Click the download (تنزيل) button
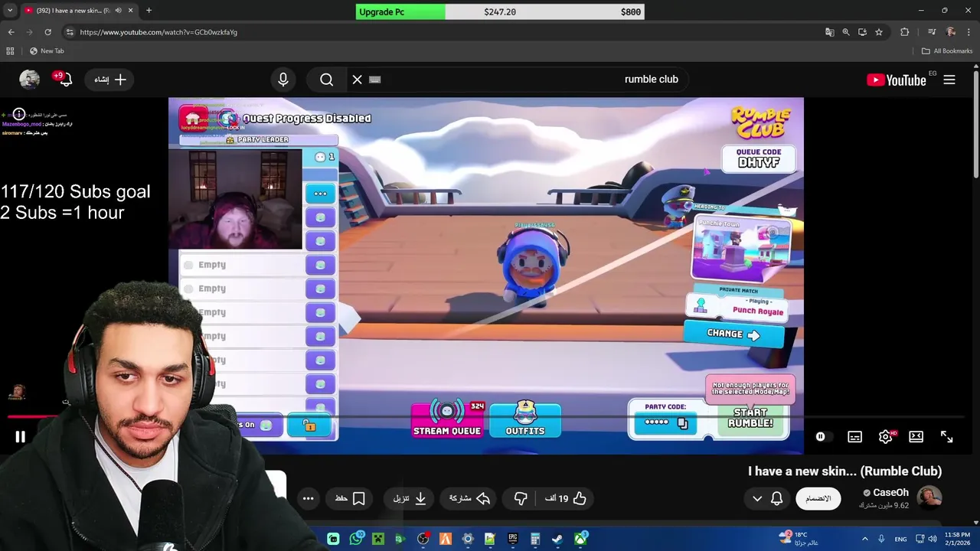This screenshot has height=551, width=980. click(x=410, y=498)
